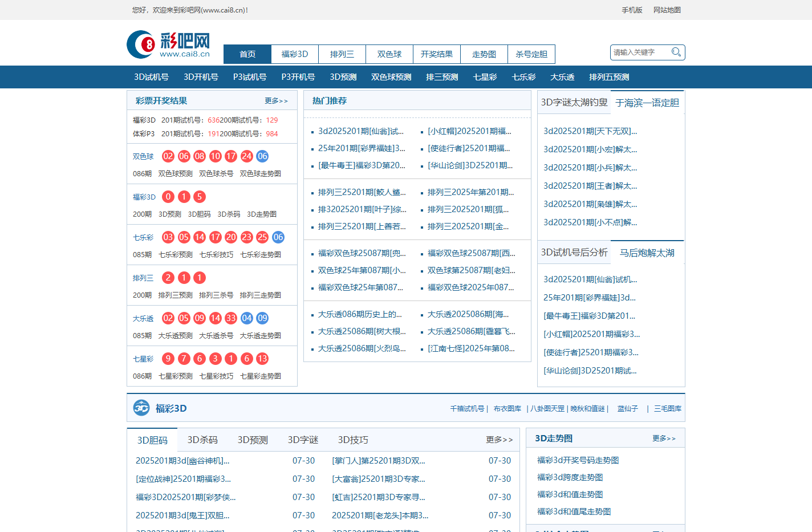
Task: Open 3D胆码 link under 福彩3D results
Action: click(199, 214)
